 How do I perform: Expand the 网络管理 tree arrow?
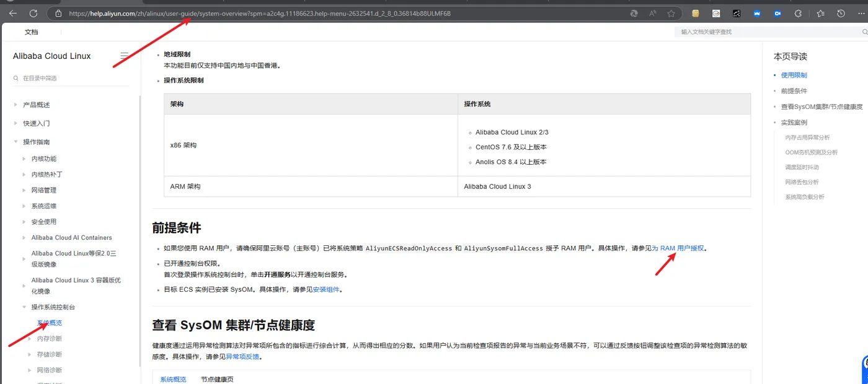[x=25, y=190]
